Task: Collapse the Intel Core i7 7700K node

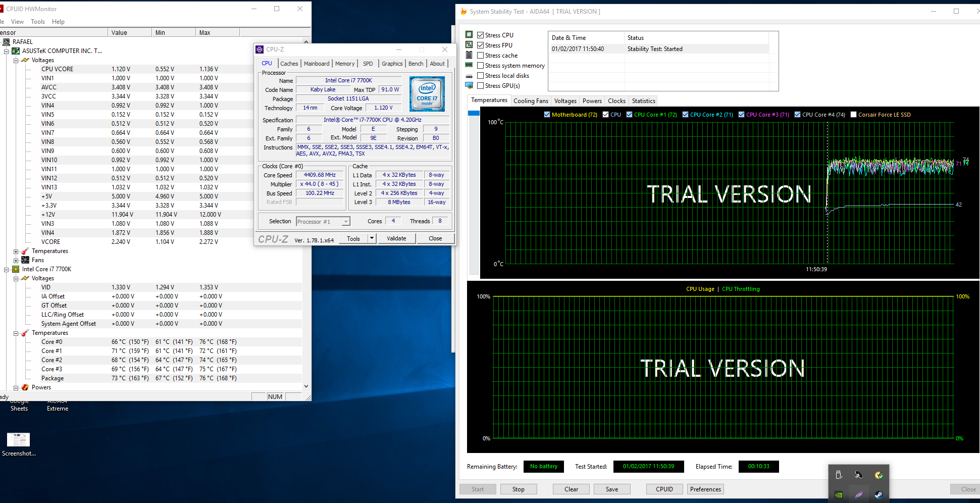Action: [x=7, y=269]
